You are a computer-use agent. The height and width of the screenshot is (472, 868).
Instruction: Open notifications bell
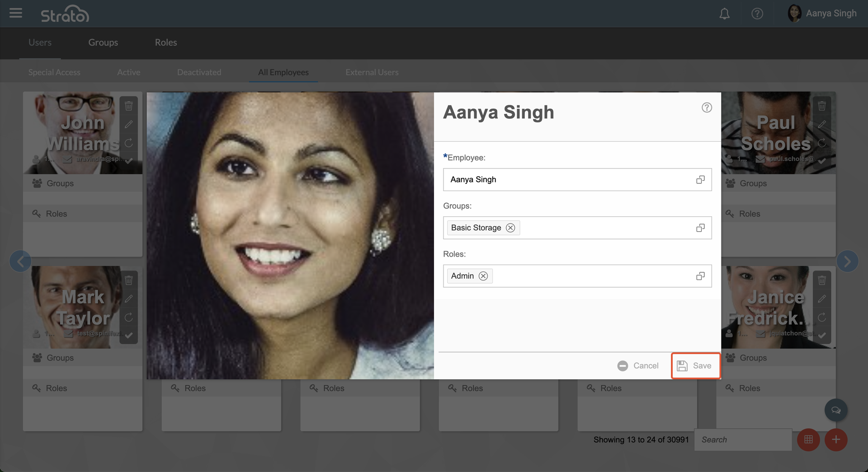[724, 14]
